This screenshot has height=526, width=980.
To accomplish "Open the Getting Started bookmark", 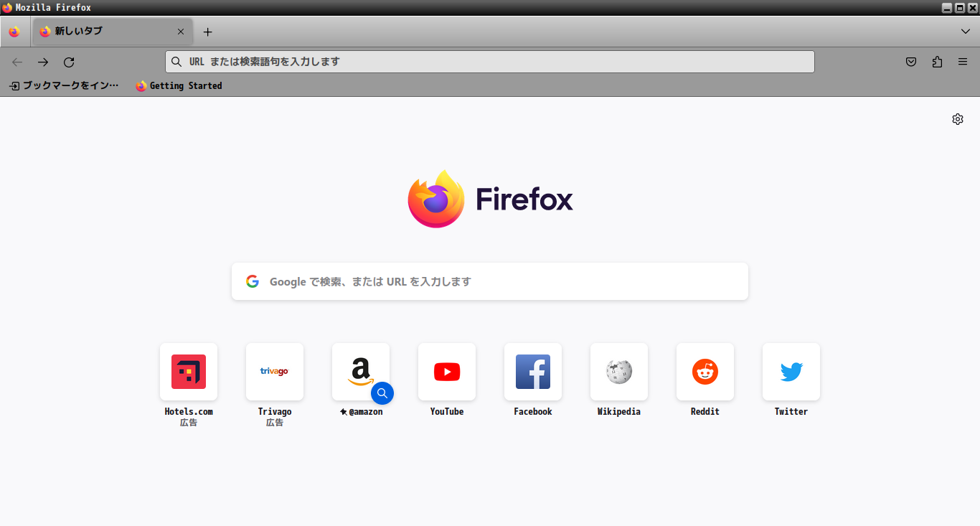I will (179, 85).
